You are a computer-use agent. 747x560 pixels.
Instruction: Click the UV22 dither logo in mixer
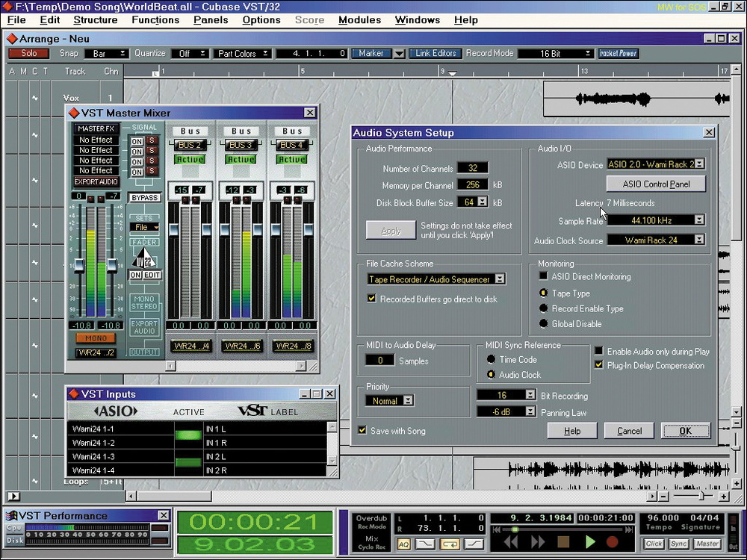click(145, 259)
